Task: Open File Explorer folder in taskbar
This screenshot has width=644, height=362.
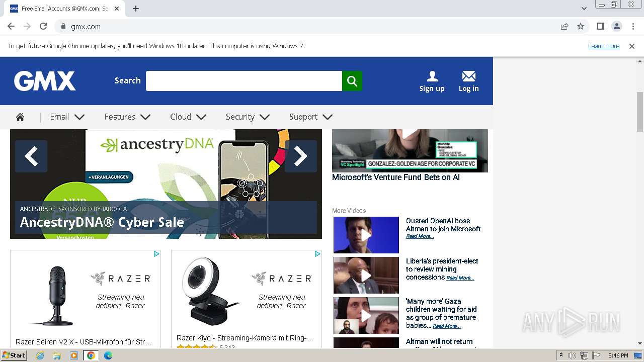Action: pos(57,355)
